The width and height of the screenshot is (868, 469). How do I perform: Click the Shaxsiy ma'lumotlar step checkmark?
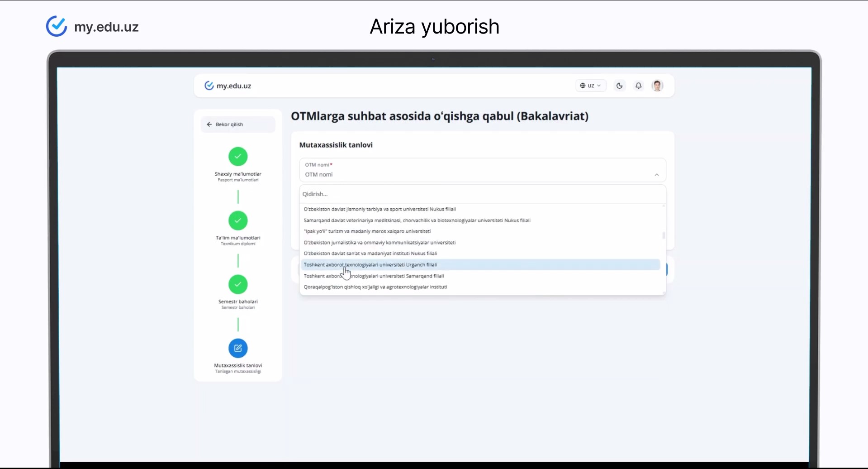click(238, 157)
